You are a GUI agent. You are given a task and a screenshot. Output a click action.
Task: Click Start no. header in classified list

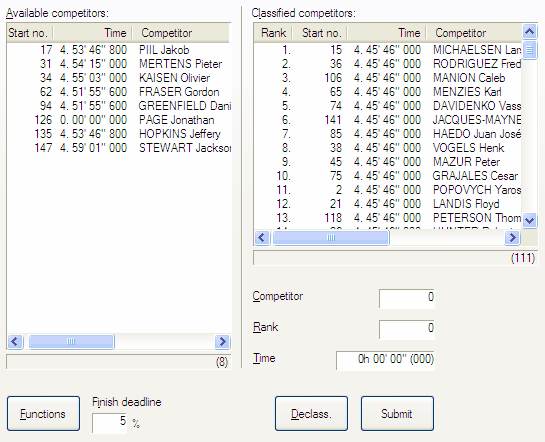tap(320, 33)
